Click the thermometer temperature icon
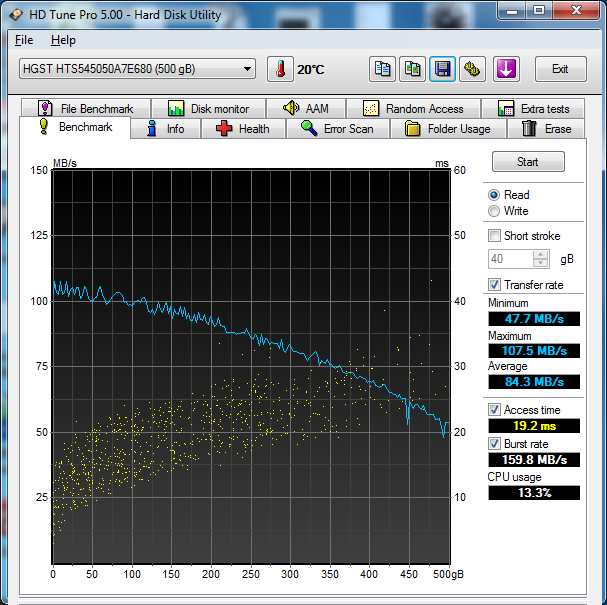 coord(280,69)
